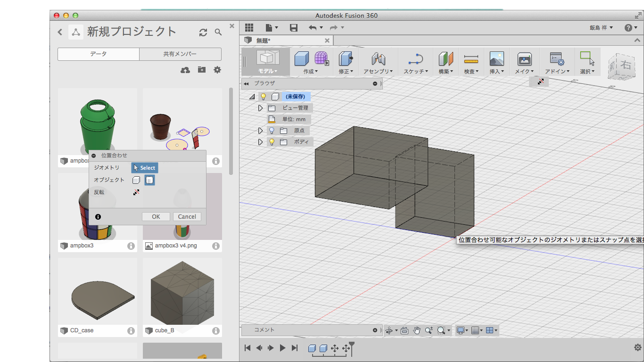This screenshot has height=362, width=644.
Task: Open the data panel grid icon
Action: point(249,28)
